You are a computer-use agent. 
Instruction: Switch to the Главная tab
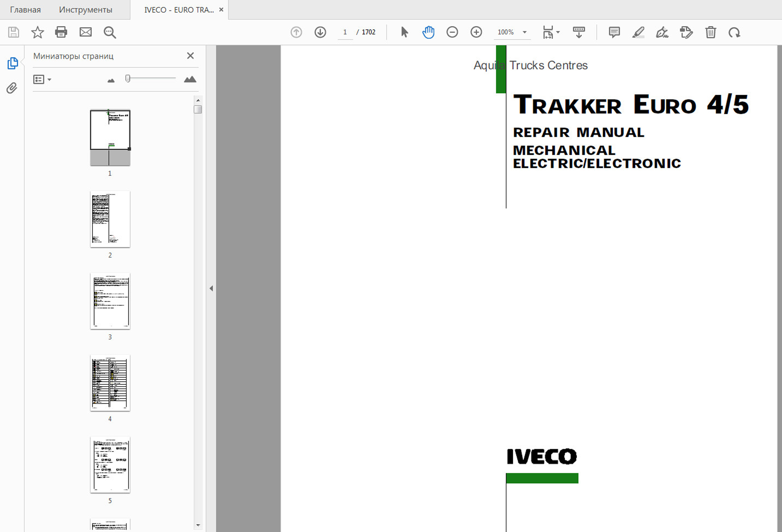point(25,10)
